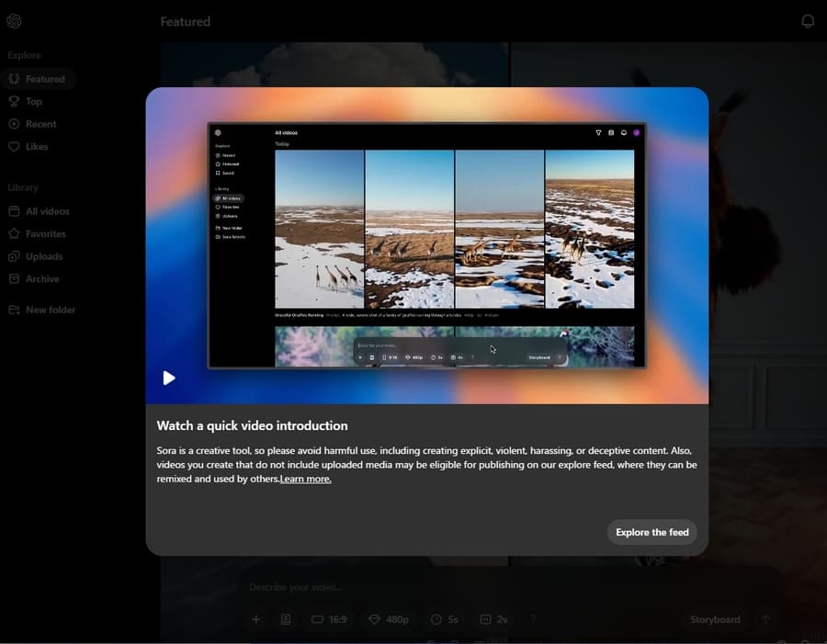Viewport: 827px width, 644px height.
Task: Click the Featured sparkle icon
Action: tap(14, 79)
